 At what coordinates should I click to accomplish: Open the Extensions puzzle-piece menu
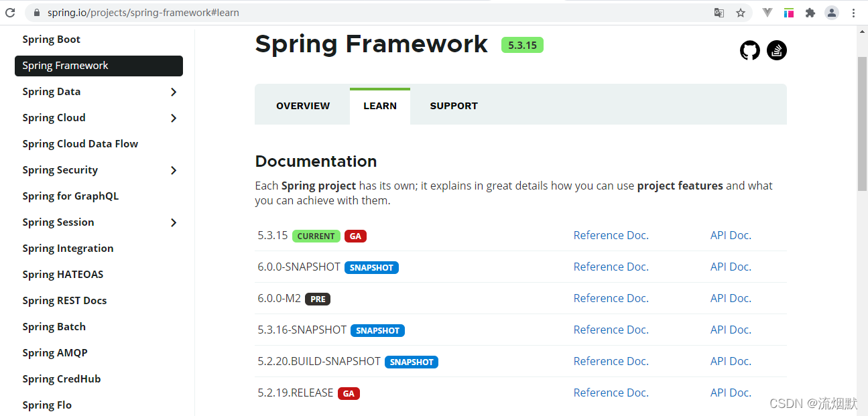tap(810, 13)
